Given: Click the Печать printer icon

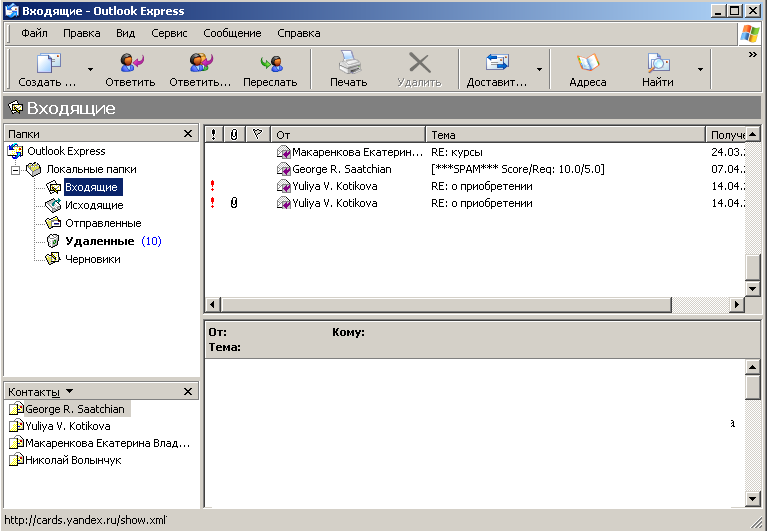Looking at the screenshot, I should [x=349, y=63].
